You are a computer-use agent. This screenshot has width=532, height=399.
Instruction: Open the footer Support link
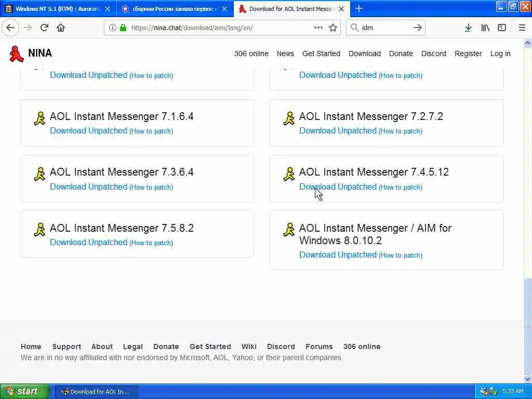(x=66, y=347)
